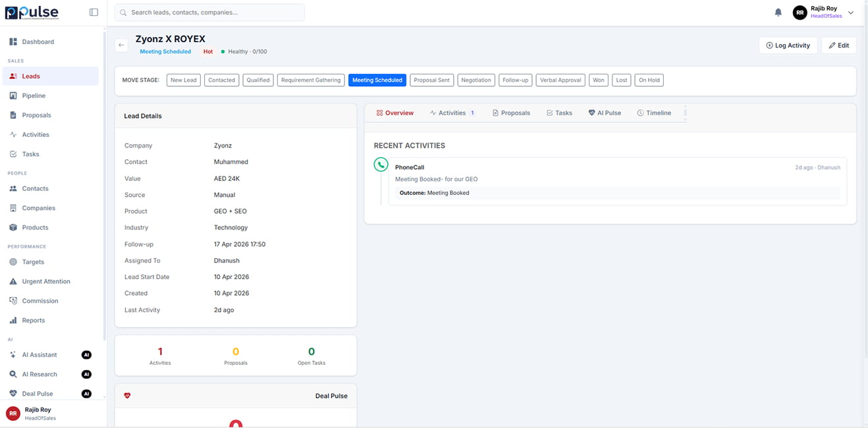
Task: Click the notification bell icon
Action: [778, 13]
